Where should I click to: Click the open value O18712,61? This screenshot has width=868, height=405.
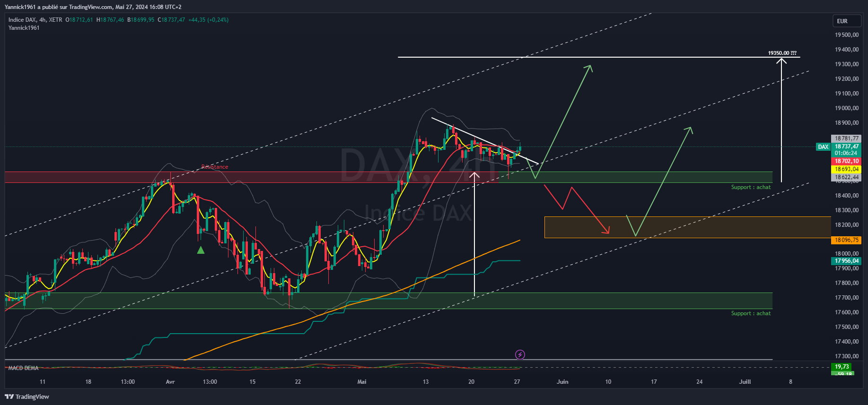coord(79,20)
